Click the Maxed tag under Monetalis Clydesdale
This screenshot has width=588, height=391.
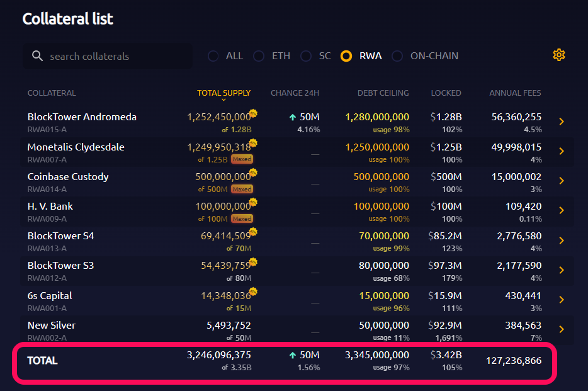(x=242, y=159)
